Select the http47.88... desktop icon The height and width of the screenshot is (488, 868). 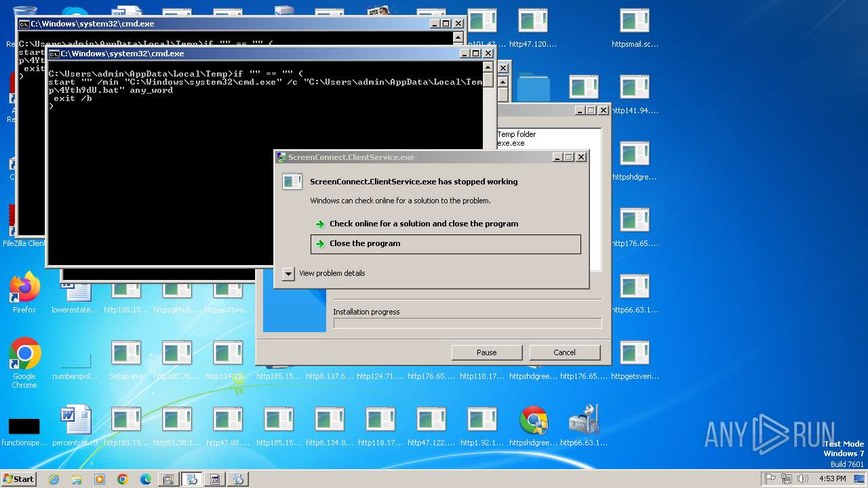pyautogui.click(x=228, y=426)
